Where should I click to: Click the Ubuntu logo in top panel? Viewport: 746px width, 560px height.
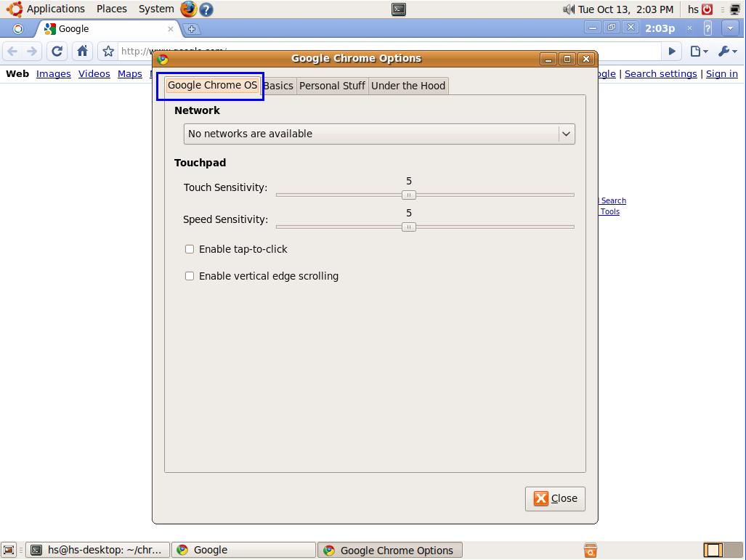pyautogui.click(x=15, y=9)
